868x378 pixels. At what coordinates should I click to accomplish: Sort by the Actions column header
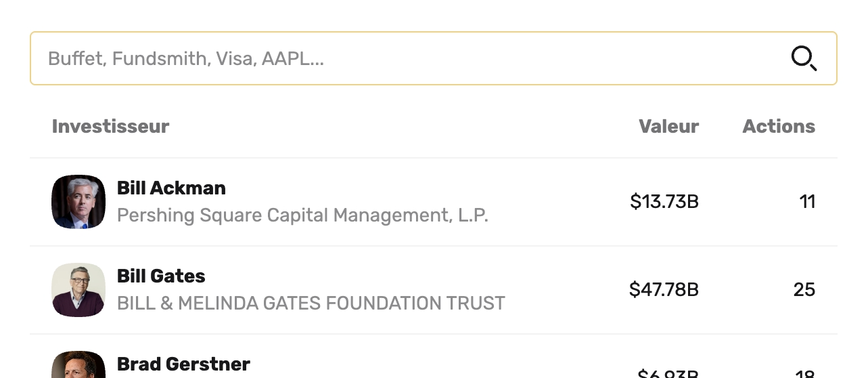click(x=779, y=127)
